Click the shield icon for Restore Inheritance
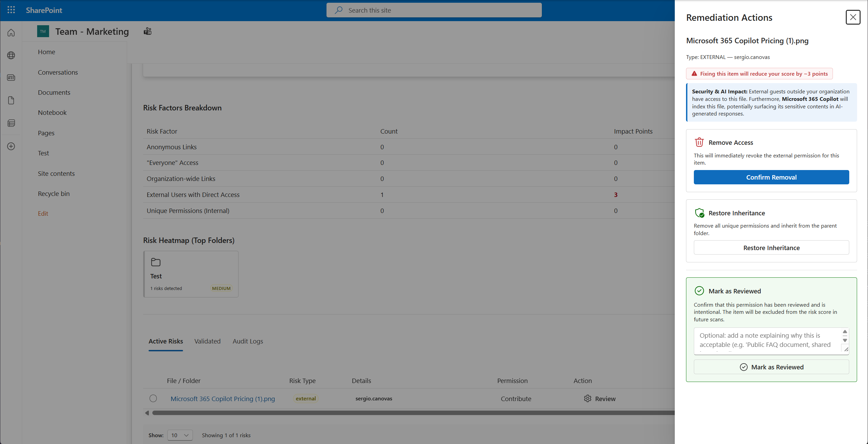 click(700, 213)
